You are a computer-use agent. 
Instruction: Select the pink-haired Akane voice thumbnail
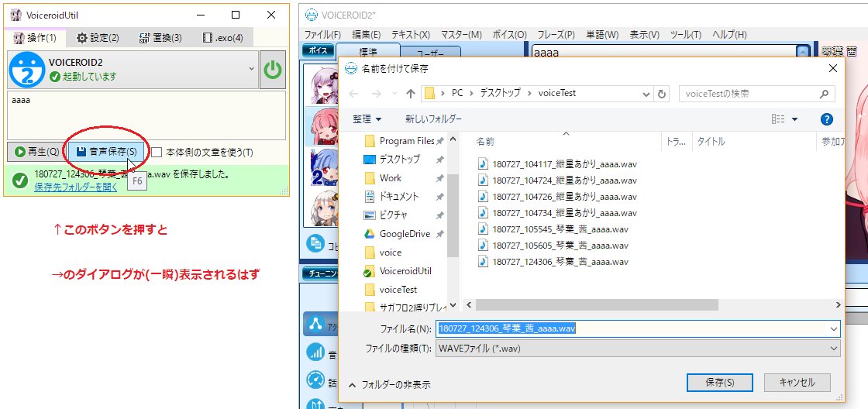click(322, 125)
